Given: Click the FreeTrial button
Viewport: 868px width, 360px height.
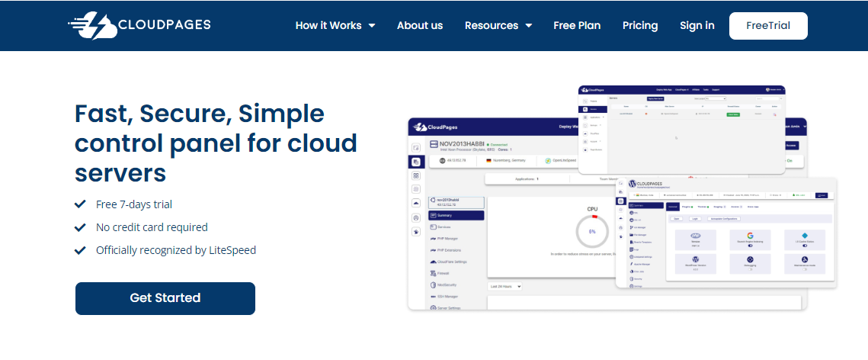Looking at the screenshot, I should click(x=768, y=25).
